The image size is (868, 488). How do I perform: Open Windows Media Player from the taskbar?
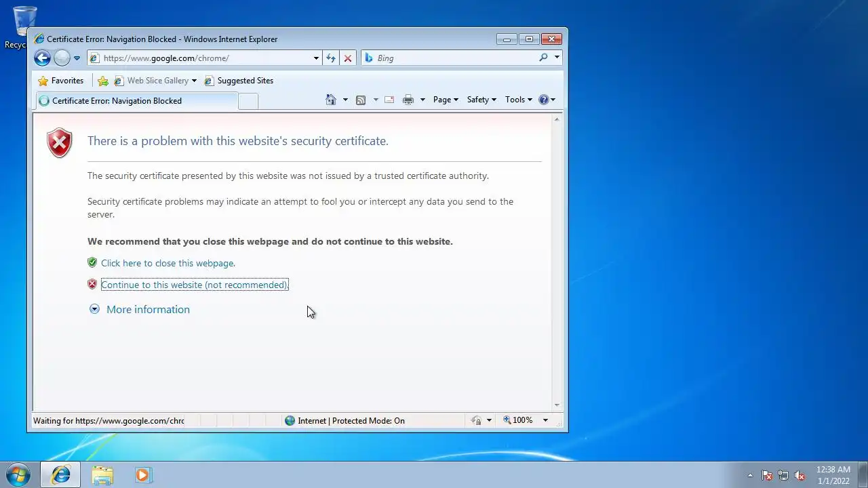(143, 475)
